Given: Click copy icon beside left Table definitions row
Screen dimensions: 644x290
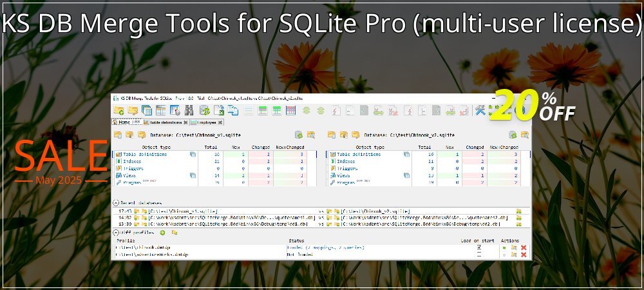Looking at the screenshot, I should point(193,155).
